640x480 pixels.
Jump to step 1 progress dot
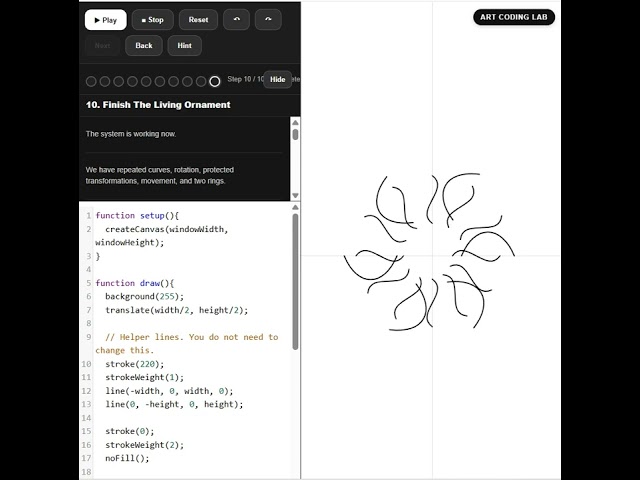[91, 82]
